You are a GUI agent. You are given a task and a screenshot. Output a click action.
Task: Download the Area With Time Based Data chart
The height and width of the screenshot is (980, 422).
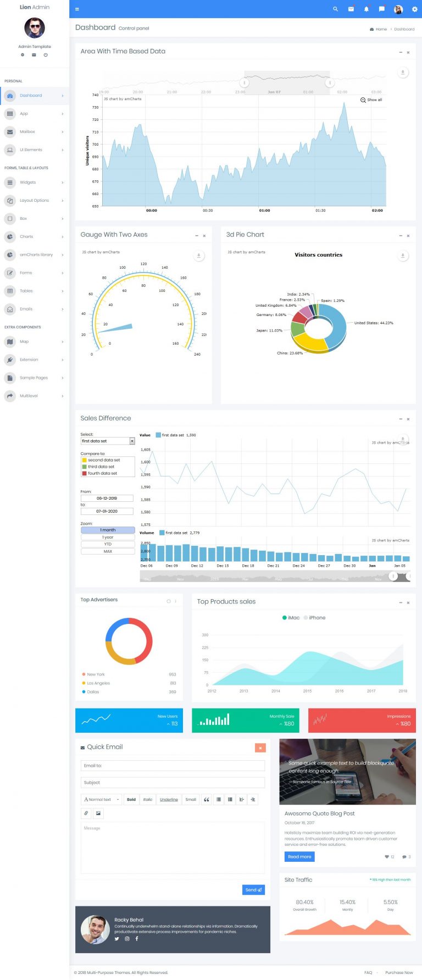pos(403,73)
